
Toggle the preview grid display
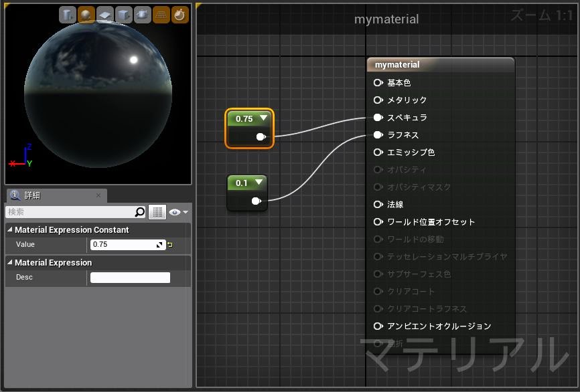click(161, 15)
